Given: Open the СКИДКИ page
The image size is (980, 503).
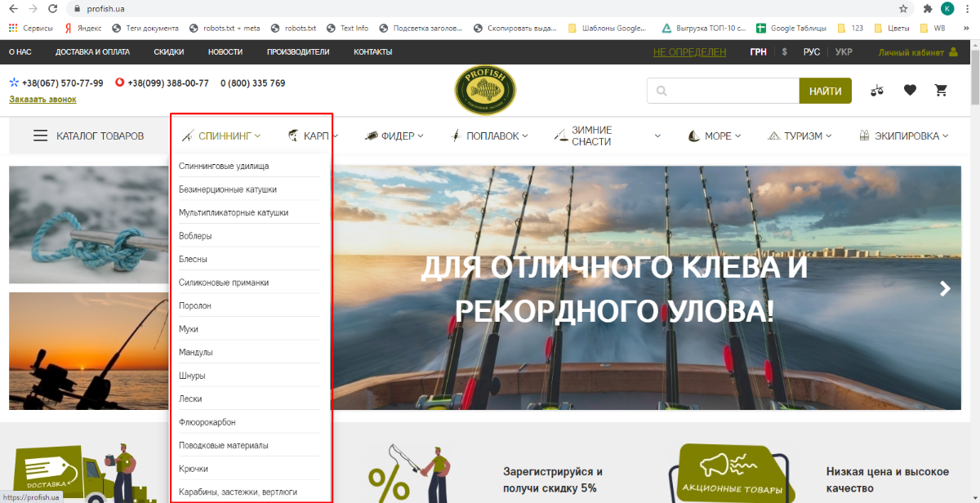Looking at the screenshot, I should click(169, 51).
